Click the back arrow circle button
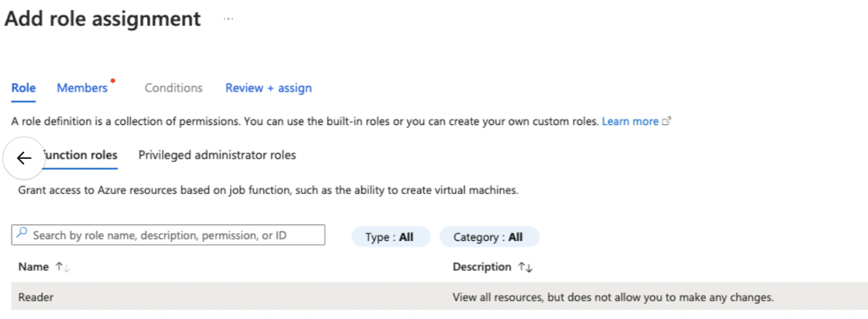The height and width of the screenshot is (319, 868). point(24,158)
